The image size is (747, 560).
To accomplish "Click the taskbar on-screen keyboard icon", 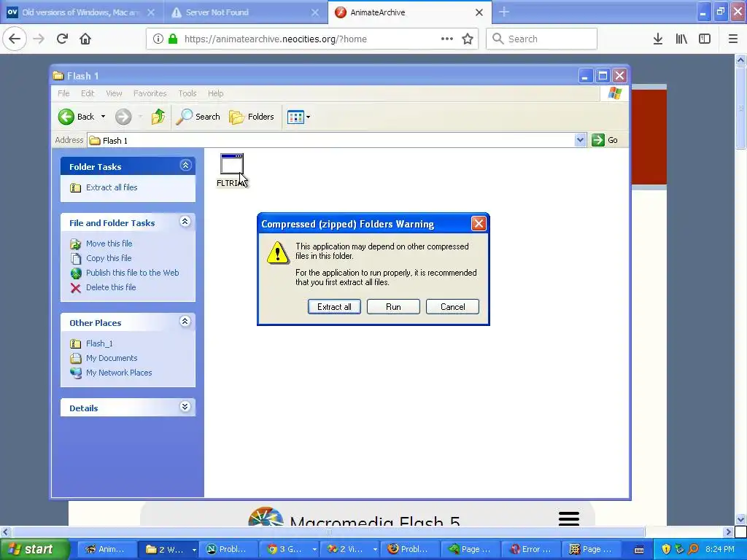I will tap(639, 550).
